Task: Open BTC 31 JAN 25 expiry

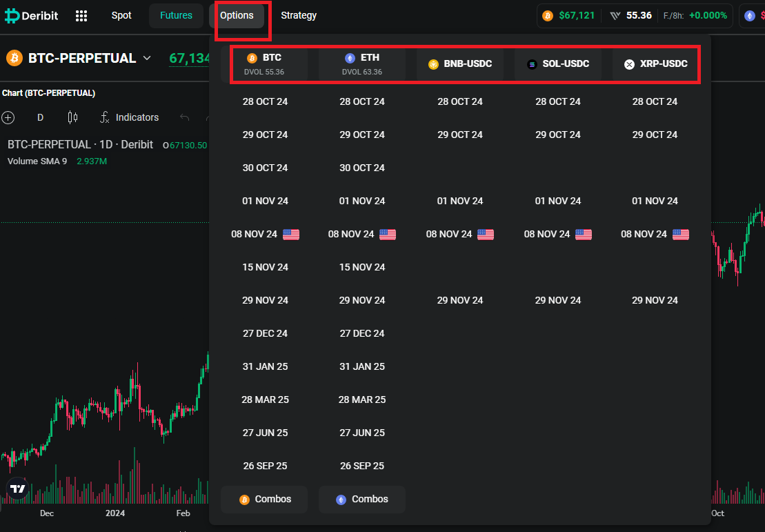Action: (x=265, y=366)
